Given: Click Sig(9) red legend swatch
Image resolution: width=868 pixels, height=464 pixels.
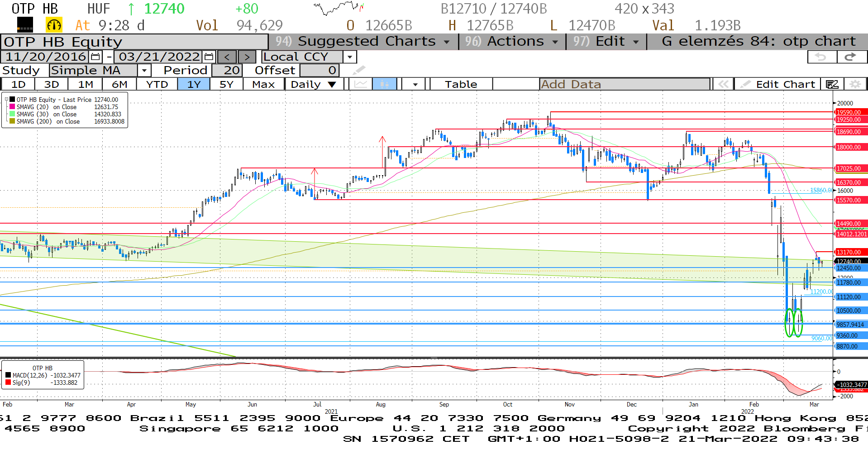Looking at the screenshot, I should point(8,383).
